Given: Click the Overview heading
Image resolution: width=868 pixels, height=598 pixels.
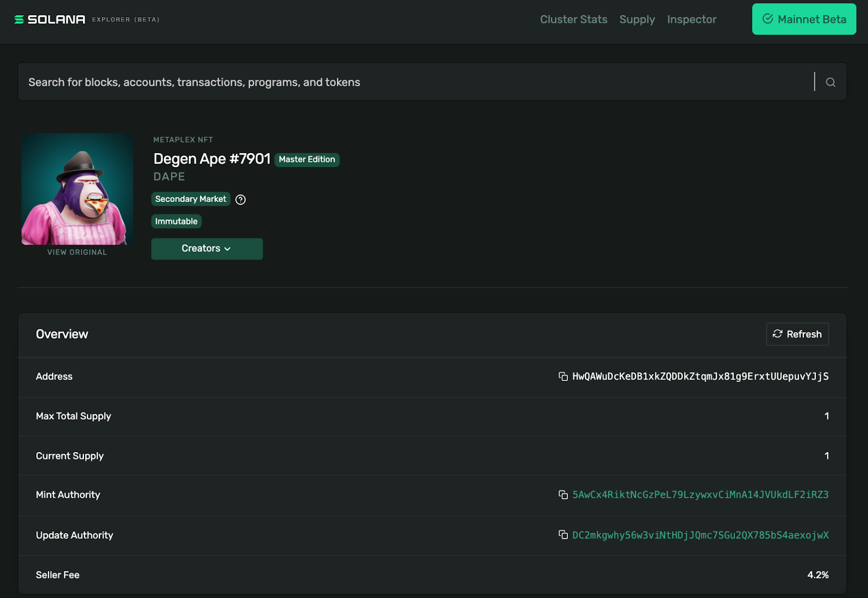Looking at the screenshot, I should (x=62, y=334).
